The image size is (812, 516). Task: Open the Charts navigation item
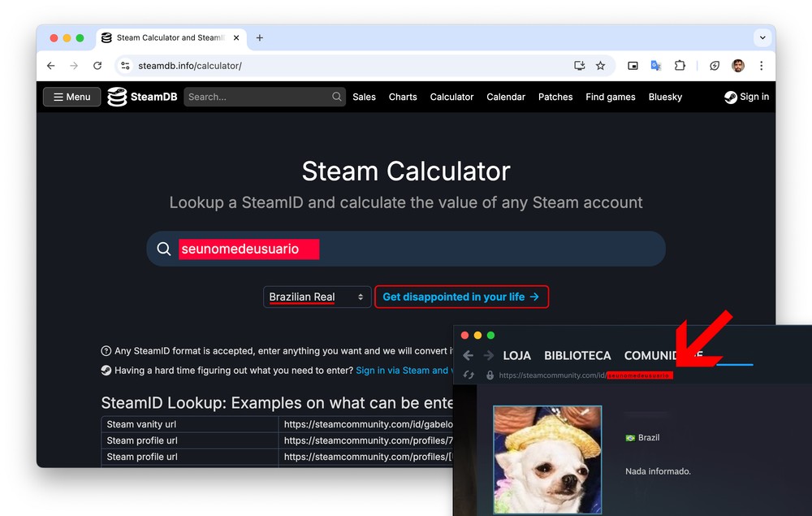tap(403, 97)
